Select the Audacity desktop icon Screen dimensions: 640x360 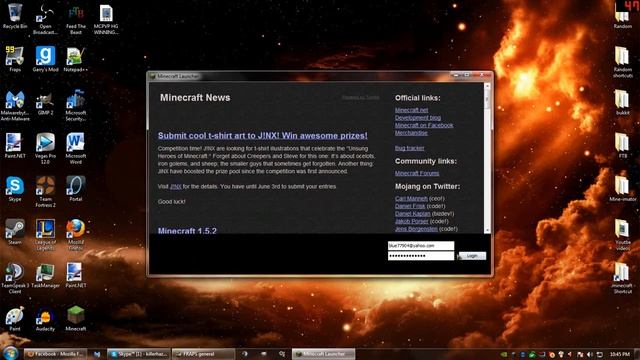coord(45,319)
